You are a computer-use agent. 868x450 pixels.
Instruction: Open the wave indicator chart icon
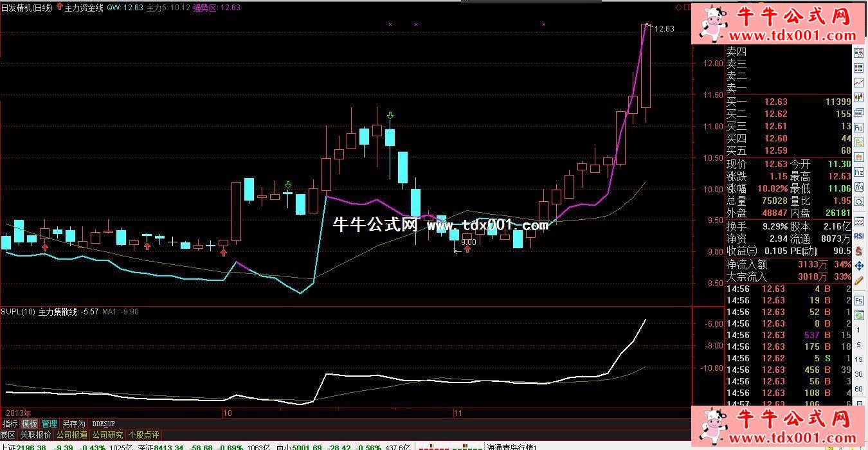859,221
